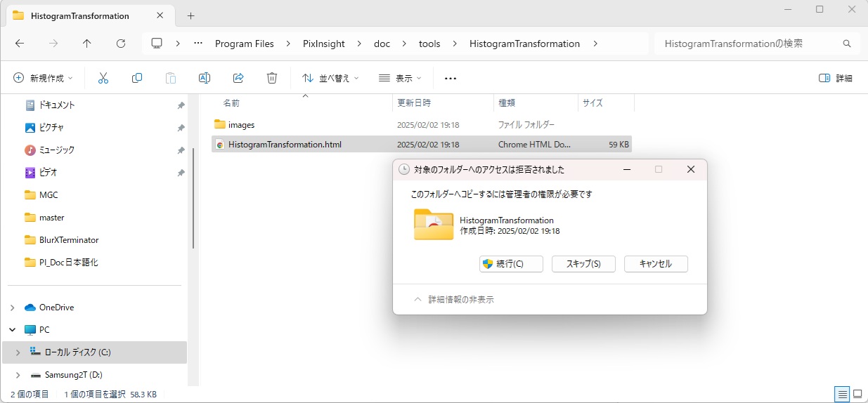The image size is (868, 403).
Task: Click PixInsight in address bar
Action: pyautogui.click(x=324, y=44)
